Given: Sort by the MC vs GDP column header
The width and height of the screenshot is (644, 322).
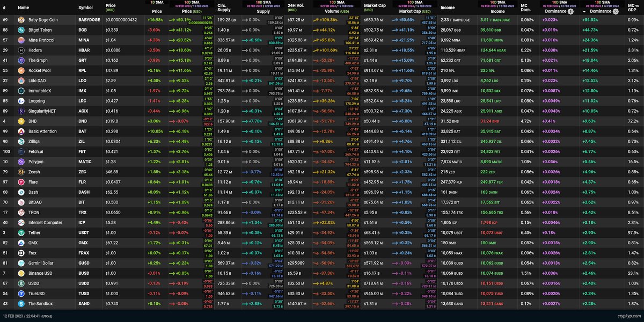Looking at the screenshot, I should (633, 7).
